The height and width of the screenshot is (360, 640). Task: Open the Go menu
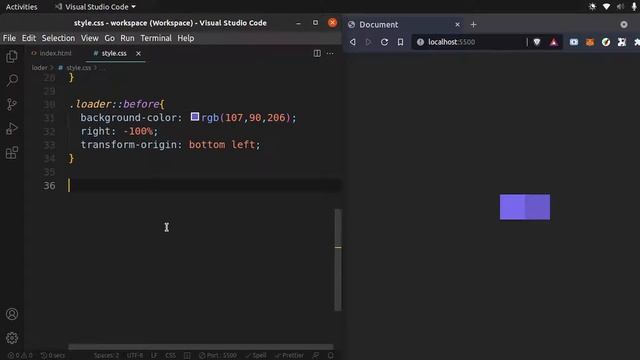109,38
